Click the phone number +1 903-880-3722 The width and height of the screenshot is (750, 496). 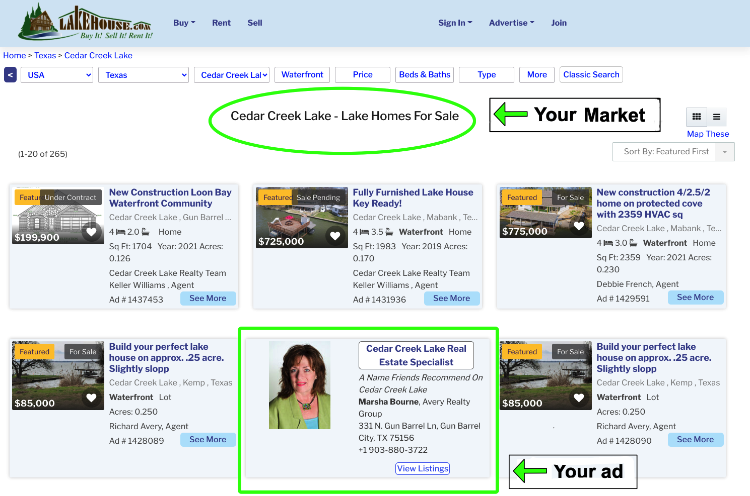pyautogui.click(x=393, y=450)
